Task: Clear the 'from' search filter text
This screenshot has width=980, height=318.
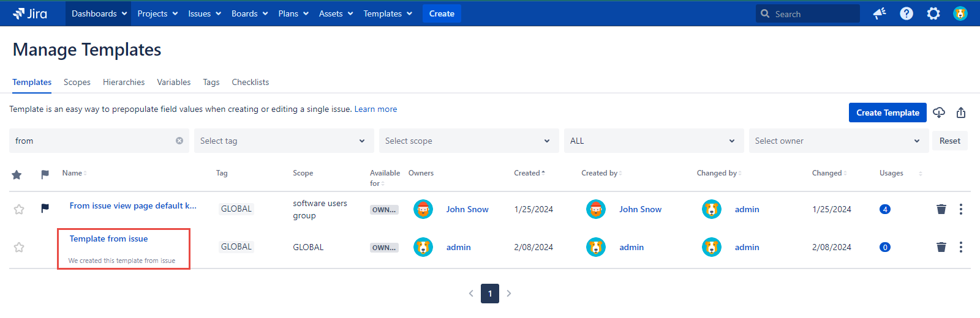Action: 179,141
